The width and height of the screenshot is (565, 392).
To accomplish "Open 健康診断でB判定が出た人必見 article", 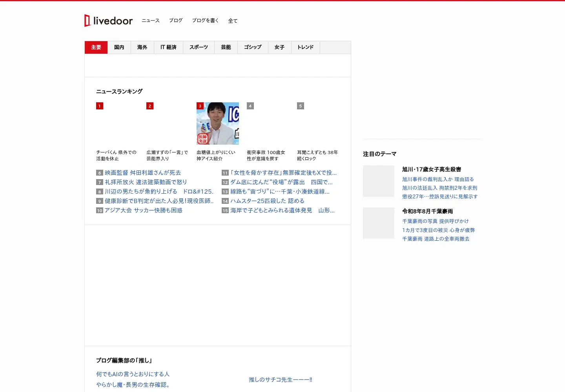I will [x=159, y=201].
